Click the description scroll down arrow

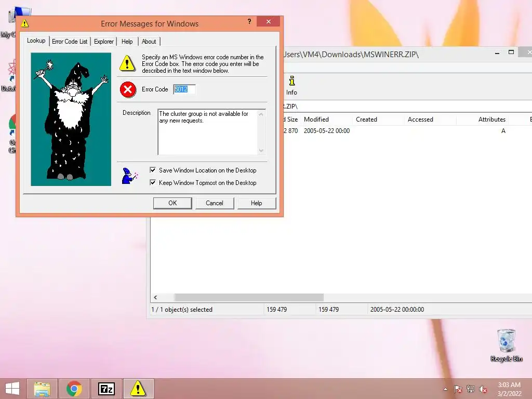(x=261, y=150)
